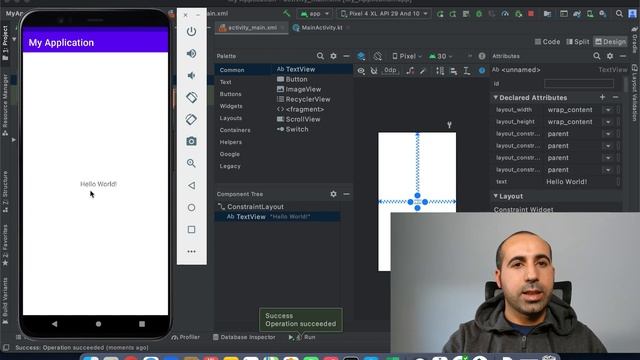The image size is (640, 360).
Task: Select RecyclerView in Palette list
Action: click(304, 99)
